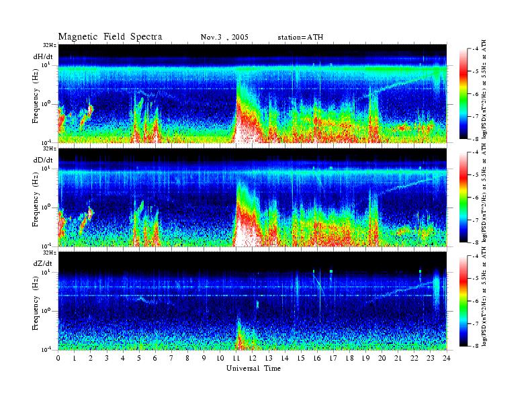
Task: Click the log(PSD) legend text beside dD/dt
Action: (484, 193)
